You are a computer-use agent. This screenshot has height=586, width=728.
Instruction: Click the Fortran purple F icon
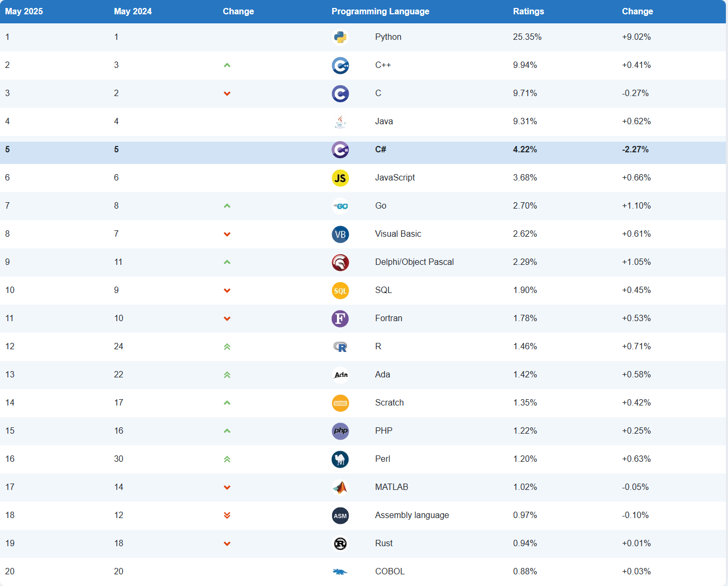coord(340,318)
